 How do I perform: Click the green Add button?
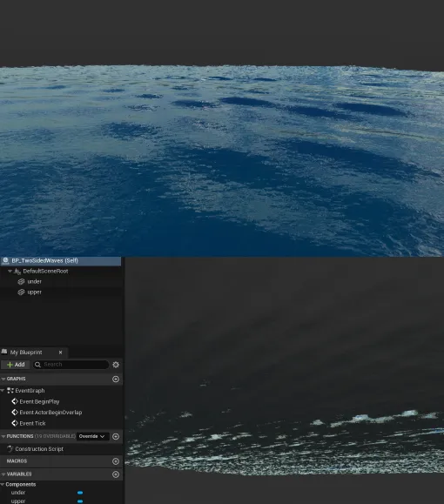coord(16,365)
